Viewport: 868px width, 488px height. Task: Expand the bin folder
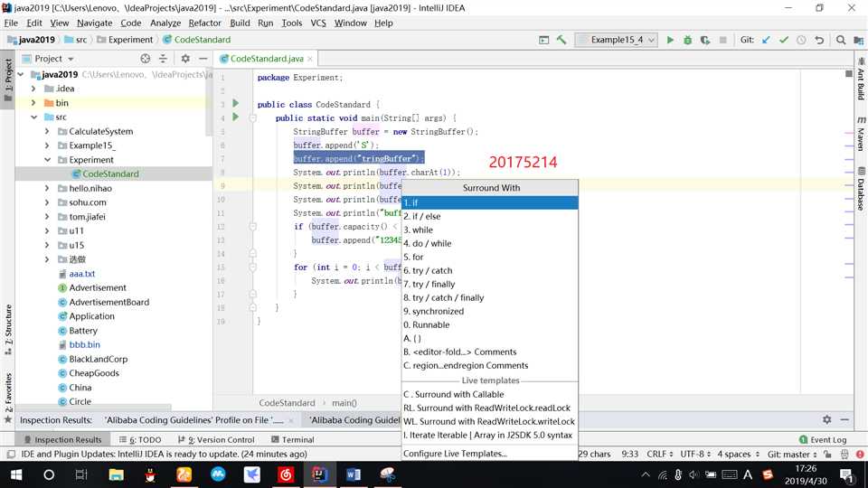point(33,103)
